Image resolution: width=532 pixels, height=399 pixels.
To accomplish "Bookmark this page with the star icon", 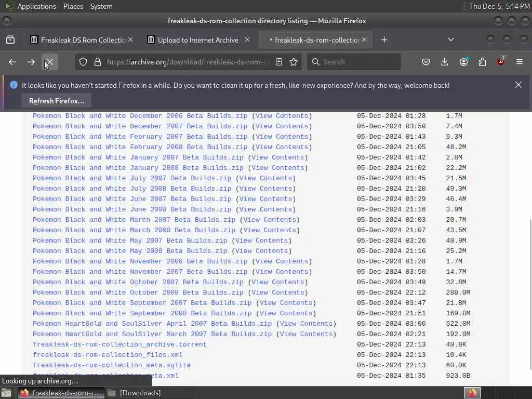I will 294,62.
